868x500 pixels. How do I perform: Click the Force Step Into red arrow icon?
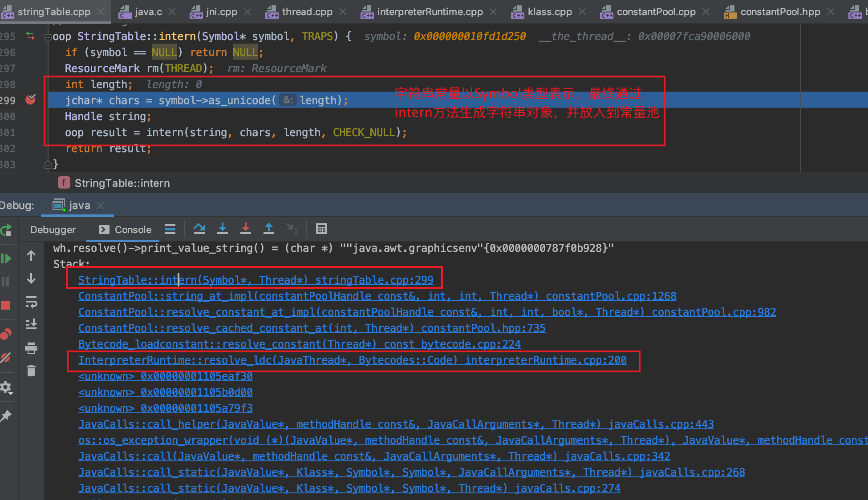click(245, 229)
